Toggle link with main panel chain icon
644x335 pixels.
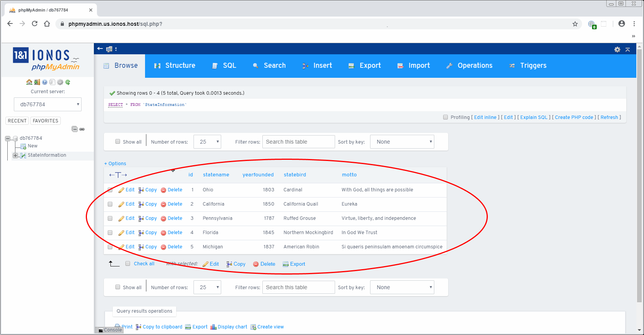click(82, 129)
